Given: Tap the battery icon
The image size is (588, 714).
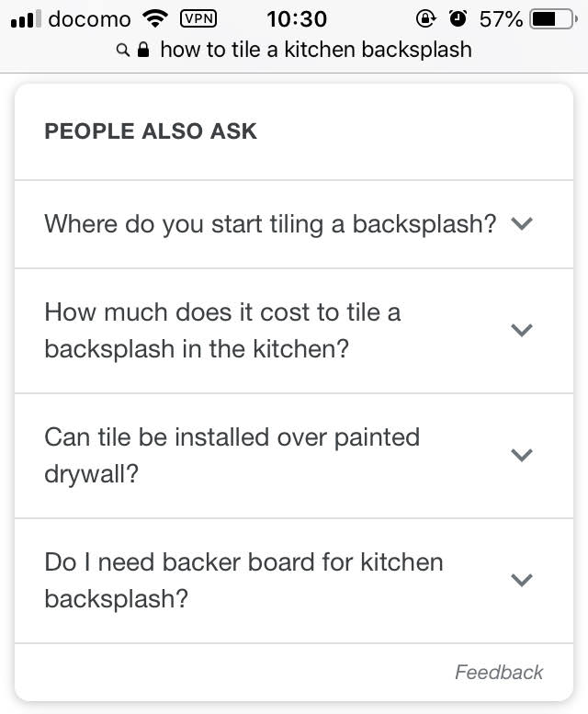Looking at the screenshot, I should pos(553,19).
